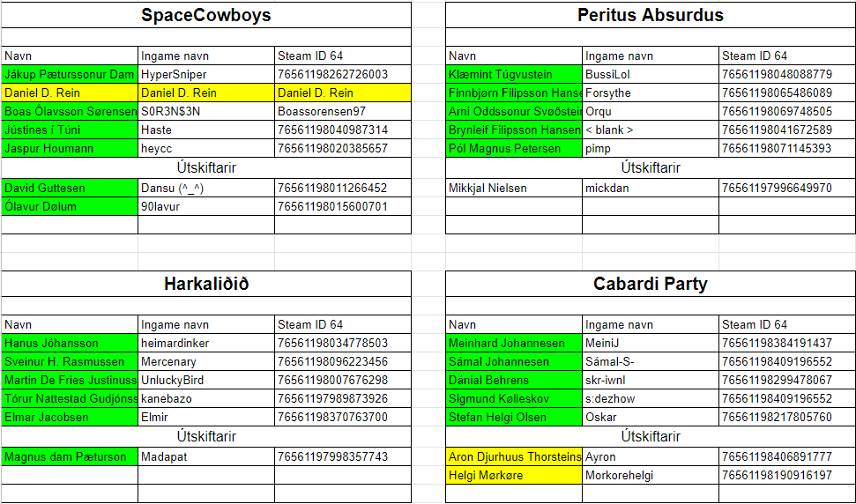Select the yellow Helgi Mørkøre cell

[514, 475]
